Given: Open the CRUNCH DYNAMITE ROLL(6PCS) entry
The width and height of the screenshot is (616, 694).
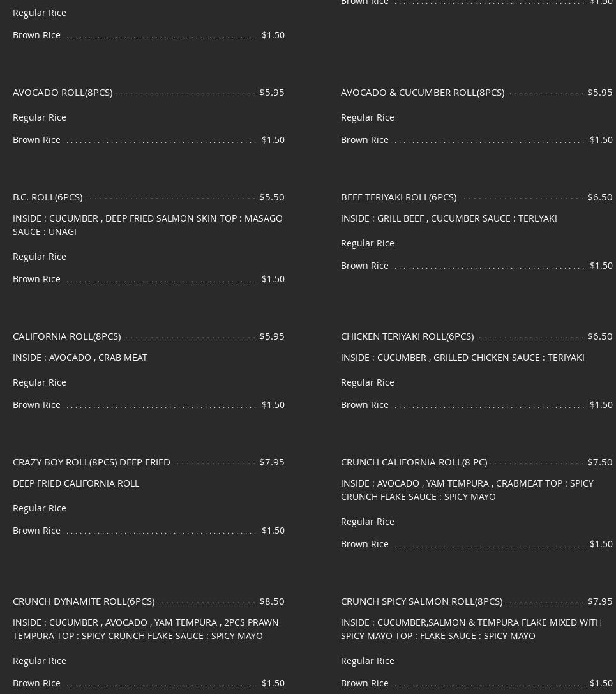Looking at the screenshot, I should pos(84,601).
